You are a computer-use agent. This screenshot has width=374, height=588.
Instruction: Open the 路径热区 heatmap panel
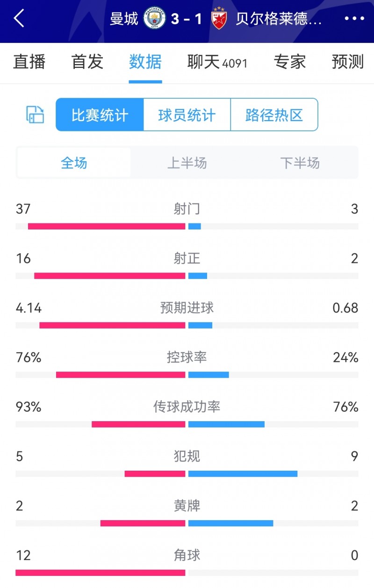(274, 115)
